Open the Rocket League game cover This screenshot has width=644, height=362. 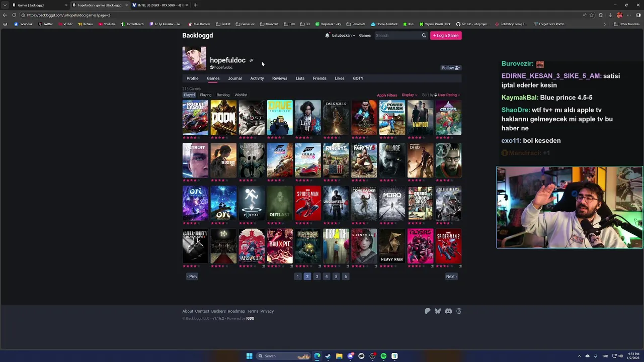(x=195, y=118)
